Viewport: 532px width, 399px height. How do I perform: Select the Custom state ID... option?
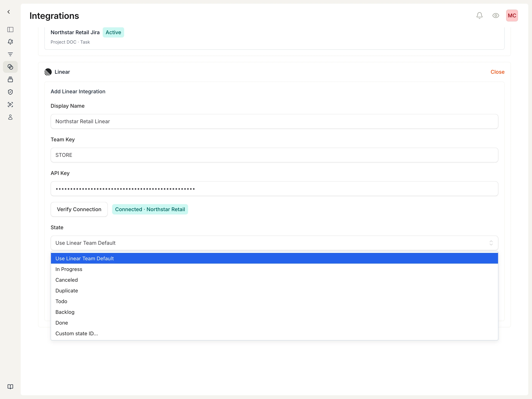click(274, 333)
